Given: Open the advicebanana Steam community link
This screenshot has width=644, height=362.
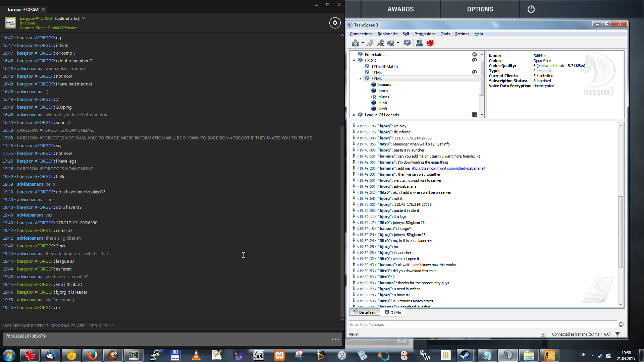Looking at the screenshot, I should click(447, 168).
